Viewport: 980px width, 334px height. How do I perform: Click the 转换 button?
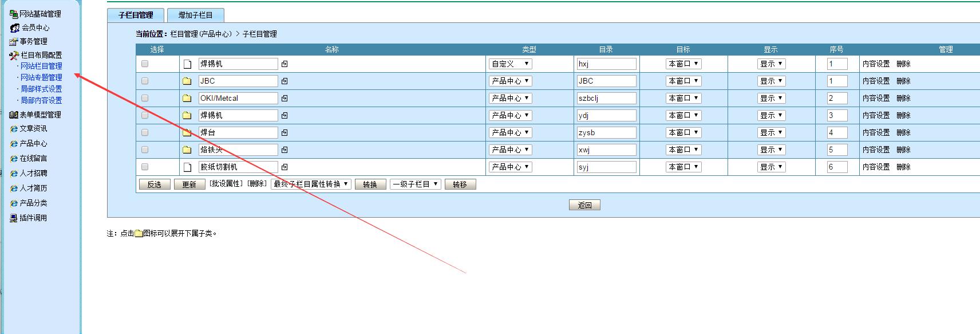[x=370, y=184]
